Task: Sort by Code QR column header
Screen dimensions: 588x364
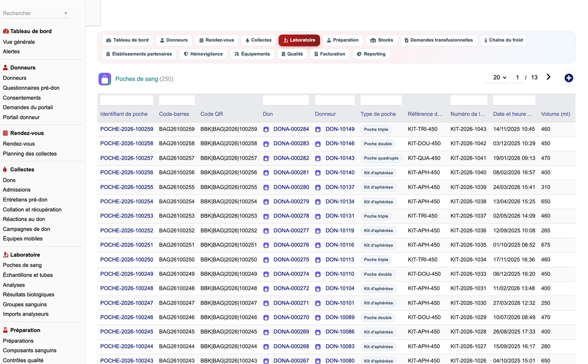Action: tap(212, 114)
